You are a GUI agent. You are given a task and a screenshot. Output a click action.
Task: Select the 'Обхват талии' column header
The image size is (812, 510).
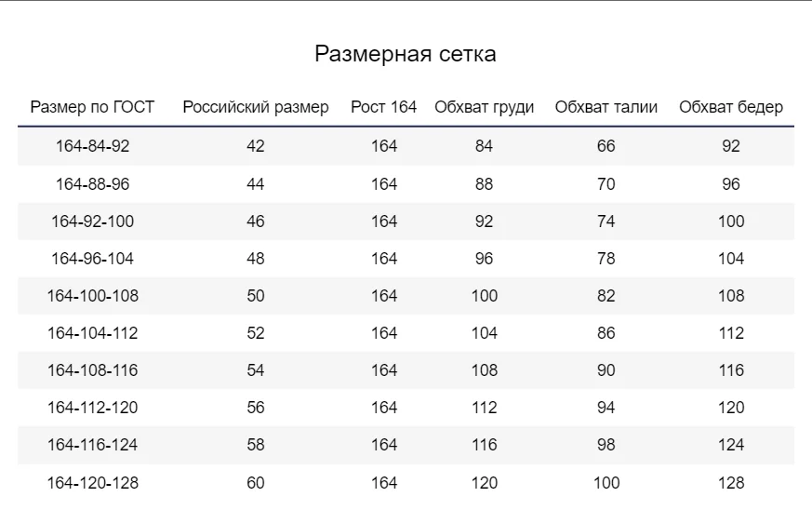coord(606,107)
